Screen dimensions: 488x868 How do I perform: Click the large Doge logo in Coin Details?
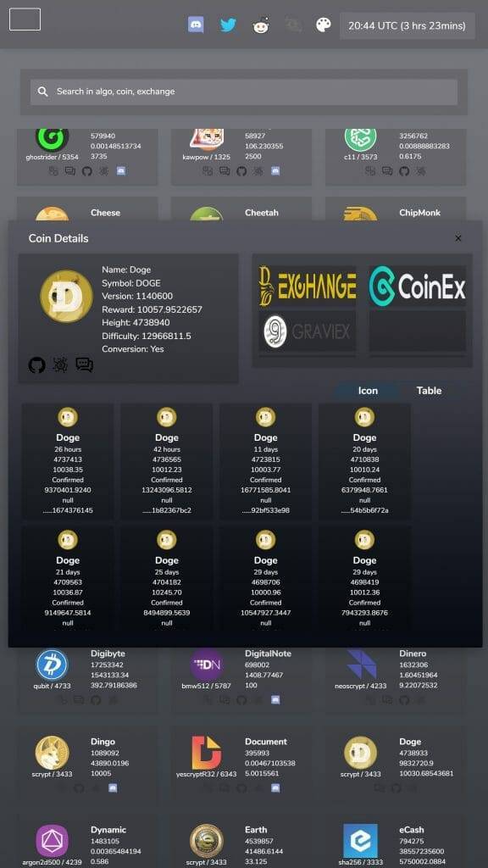tap(66, 296)
